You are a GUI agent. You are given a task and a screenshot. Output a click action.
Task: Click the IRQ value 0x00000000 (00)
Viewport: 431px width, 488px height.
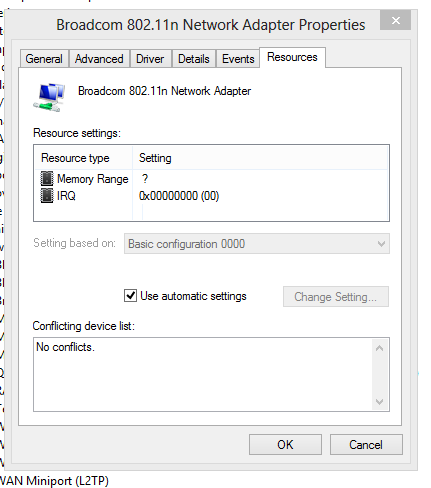pyautogui.click(x=179, y=196)
